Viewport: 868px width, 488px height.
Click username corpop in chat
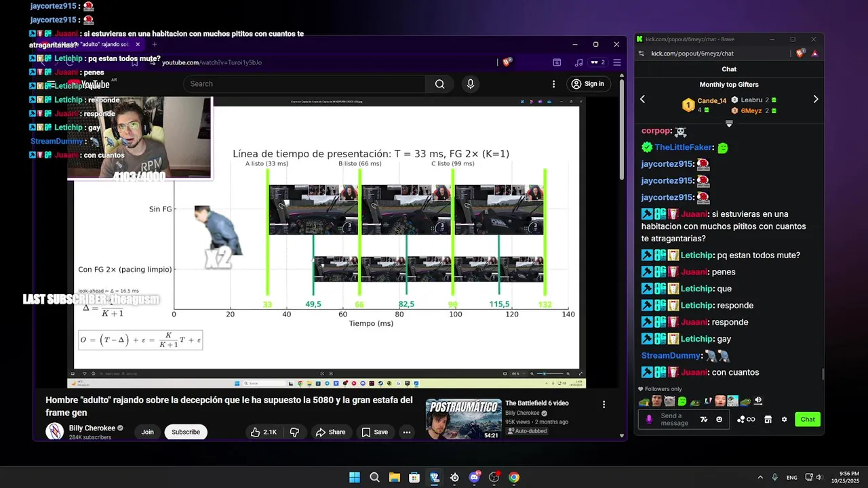tap(656, 131)
